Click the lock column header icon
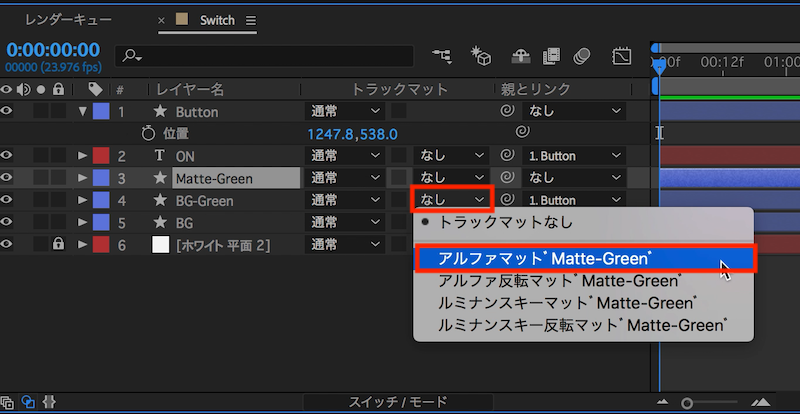Screen dimensions: 800x414 point(59,90)
